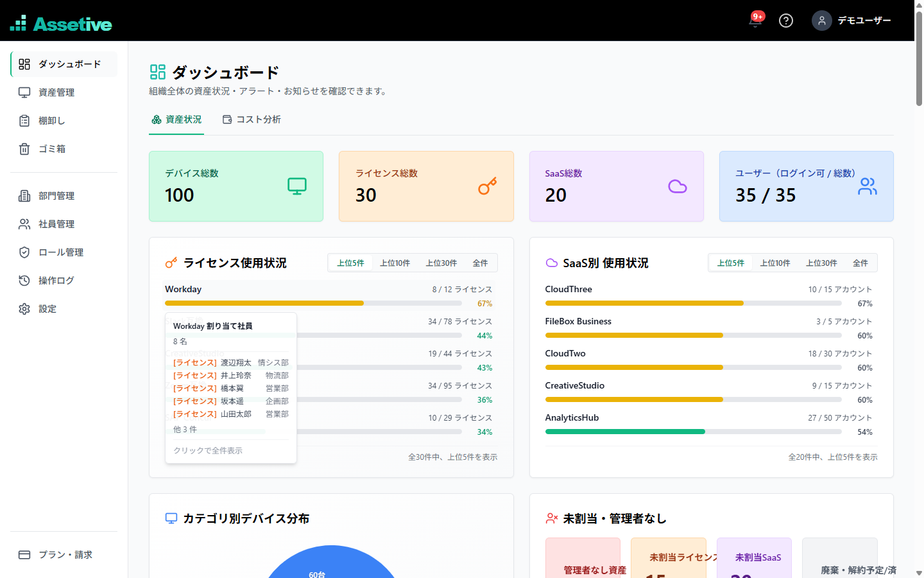Switch to the 資産状況 tab

176,119
